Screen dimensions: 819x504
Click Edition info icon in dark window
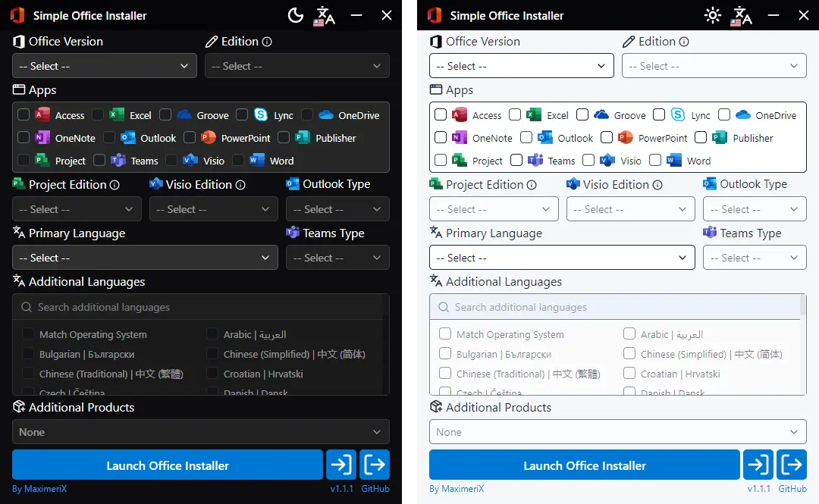[x=267, y=42]
